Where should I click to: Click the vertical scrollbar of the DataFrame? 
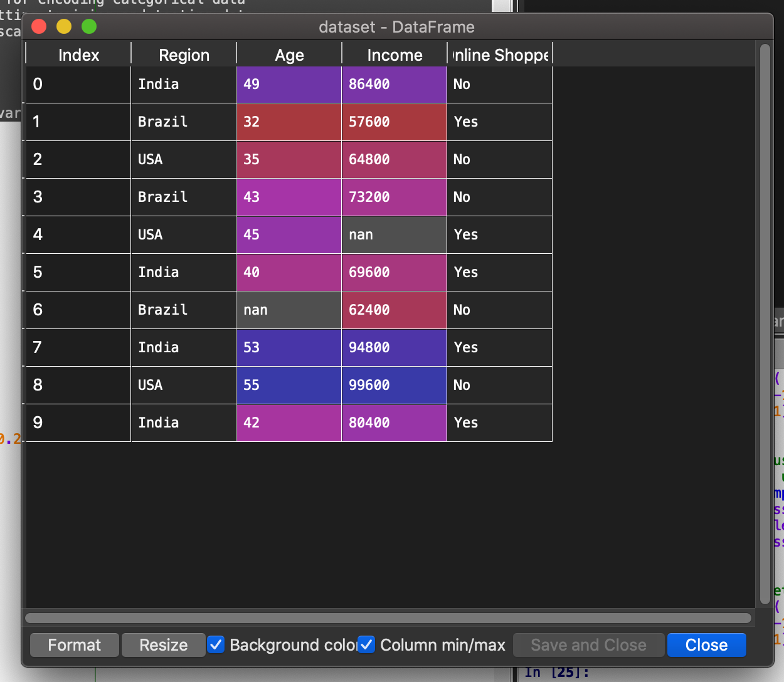765,324
